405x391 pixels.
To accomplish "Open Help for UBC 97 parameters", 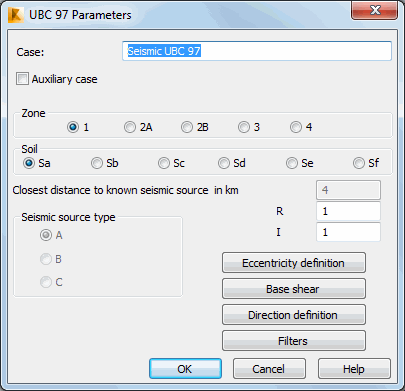I will [354, 369].
